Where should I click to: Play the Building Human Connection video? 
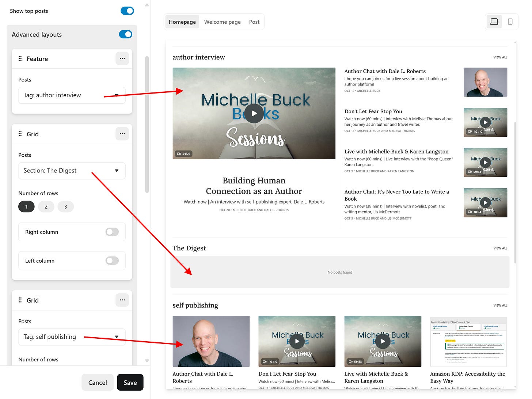tap(254, 113)
